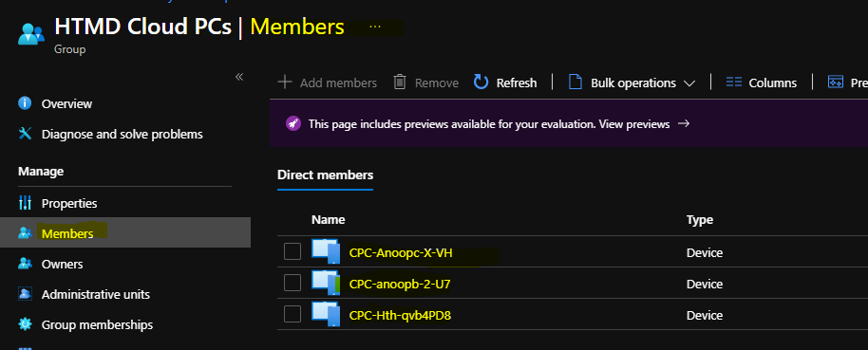Check the box for CPC-Hth-qvb4PD8

(292, 314)
